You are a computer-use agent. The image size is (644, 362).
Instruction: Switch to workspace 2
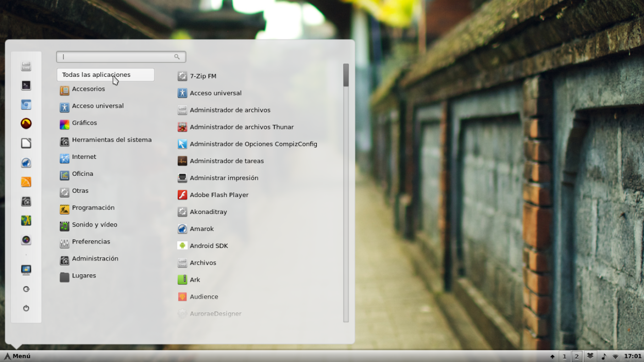click(x=577, y=356)
